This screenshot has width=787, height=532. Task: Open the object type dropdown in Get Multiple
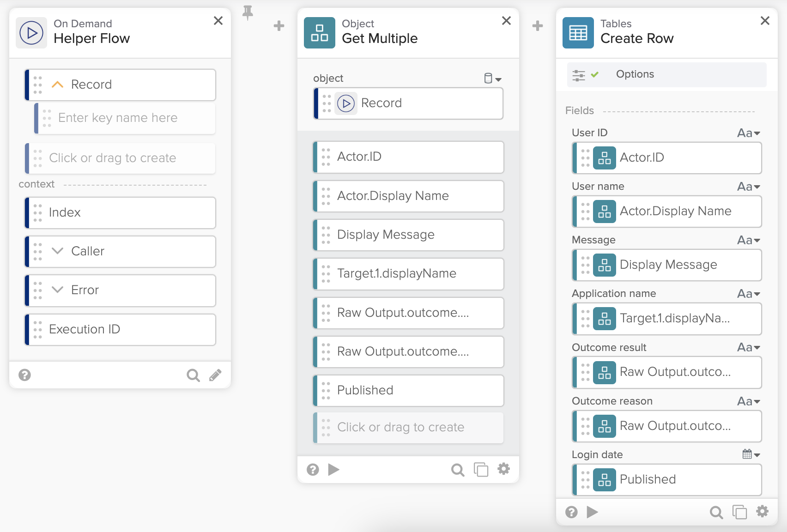(x=492, y=79)
